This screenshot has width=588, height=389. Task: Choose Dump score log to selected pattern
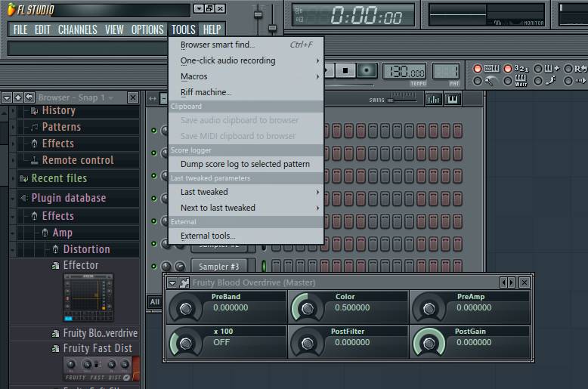pos(246,164)
